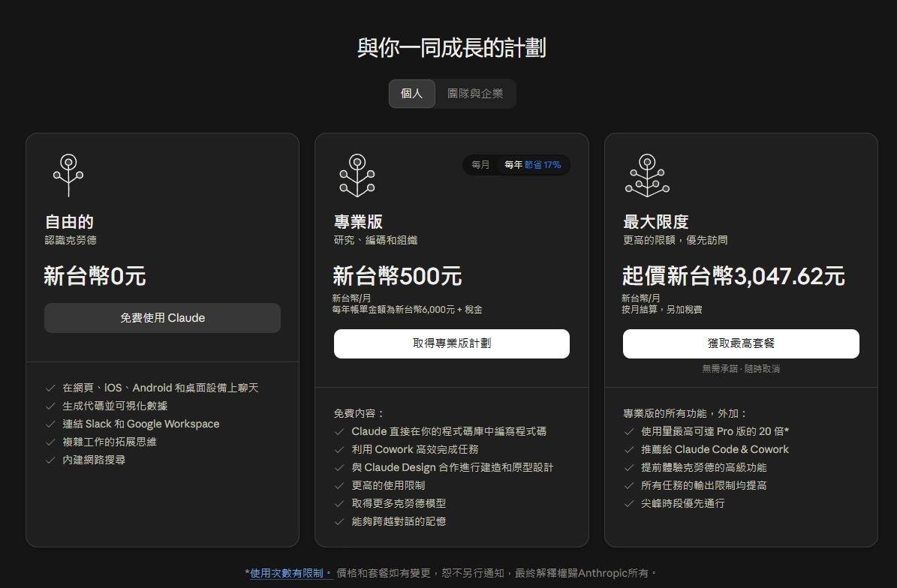The width and height of the screenshot is (897, 588).
Task: Click checkmark beside 使用量最高可達 Pro 版的 20 倍
Action: click(629, 431)
